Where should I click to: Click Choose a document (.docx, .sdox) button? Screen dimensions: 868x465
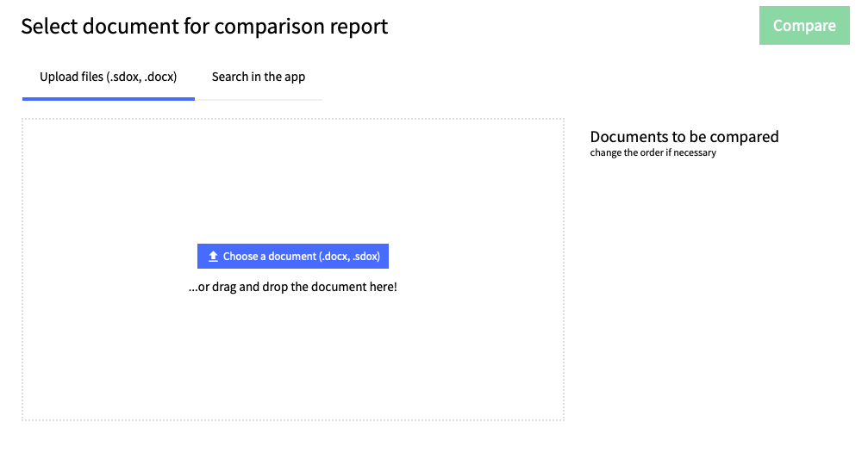pyautogui.click(x=293, y=256)
